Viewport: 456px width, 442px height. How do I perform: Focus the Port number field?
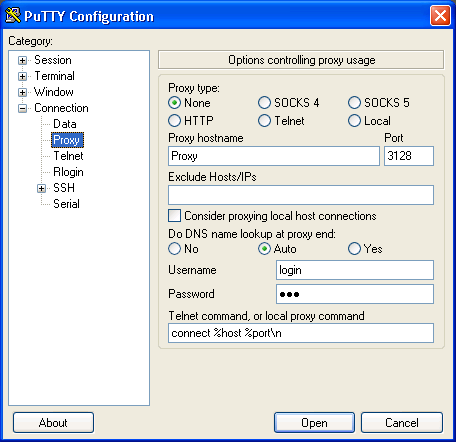(409, 156)
